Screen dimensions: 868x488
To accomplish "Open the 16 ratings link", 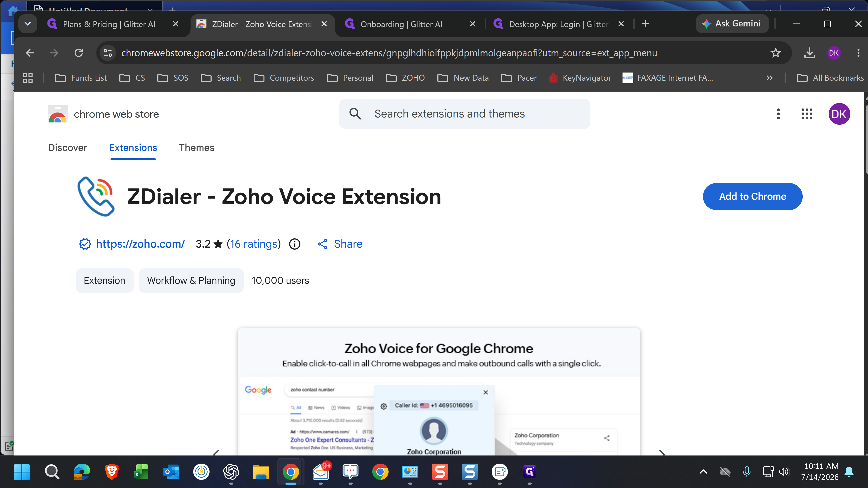I will click(x=254, y=244).
